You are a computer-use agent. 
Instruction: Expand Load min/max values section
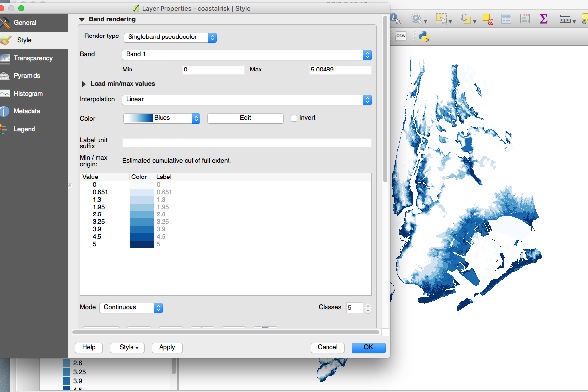click(x=84, y=84)
